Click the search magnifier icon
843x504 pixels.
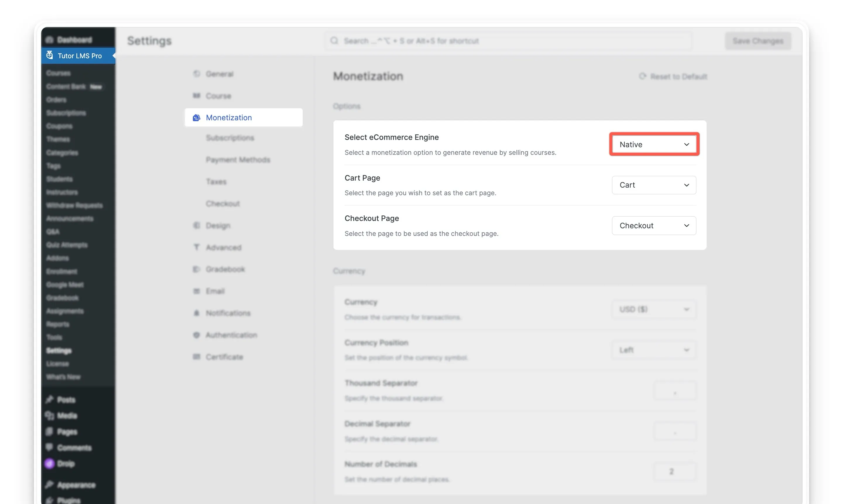334,41
